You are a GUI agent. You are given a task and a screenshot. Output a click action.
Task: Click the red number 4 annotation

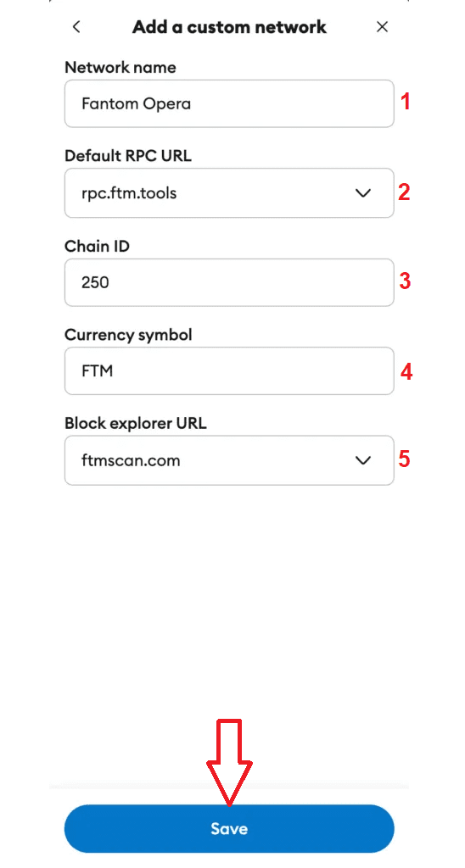406,371
